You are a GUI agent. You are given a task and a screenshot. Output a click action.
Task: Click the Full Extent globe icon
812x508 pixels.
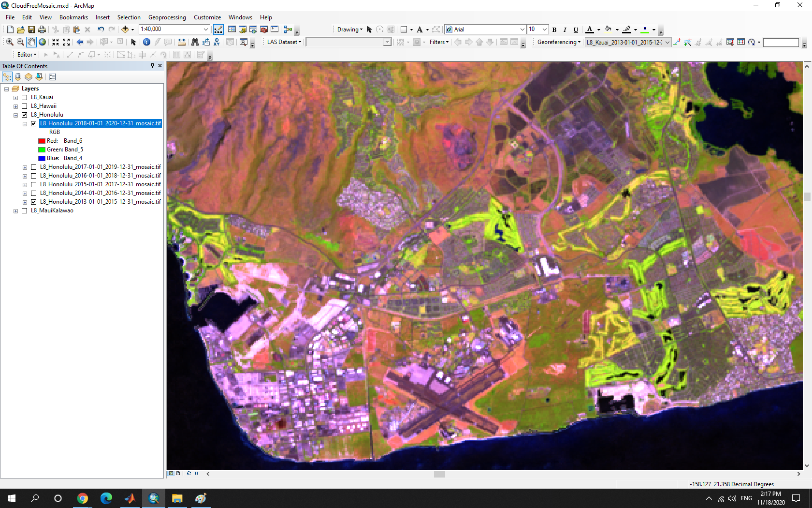tap(43, 42)
